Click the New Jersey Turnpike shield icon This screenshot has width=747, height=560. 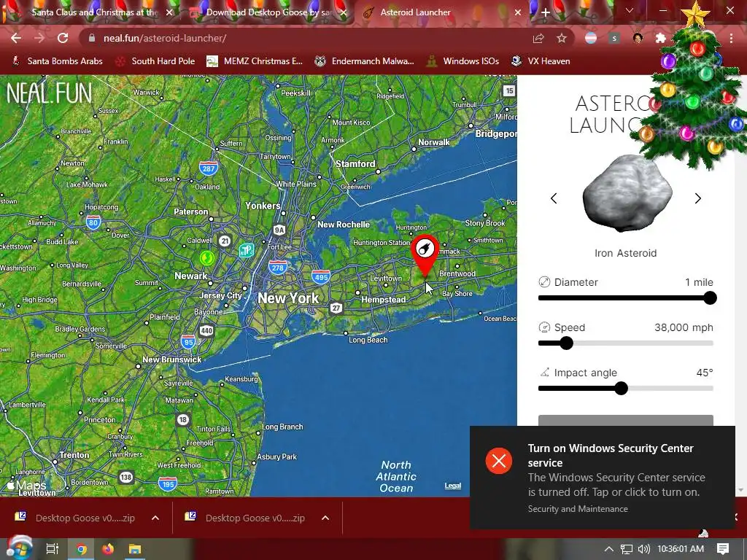(247, 249)
